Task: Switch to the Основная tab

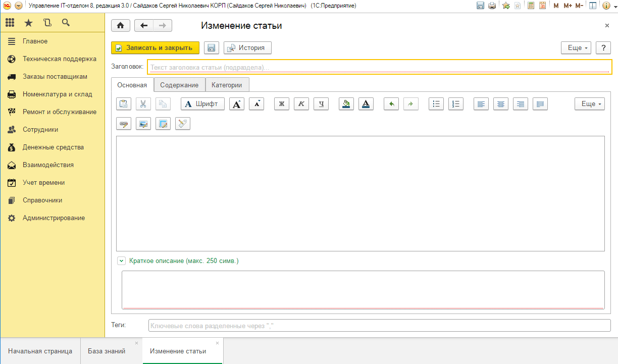Action: 132,85
